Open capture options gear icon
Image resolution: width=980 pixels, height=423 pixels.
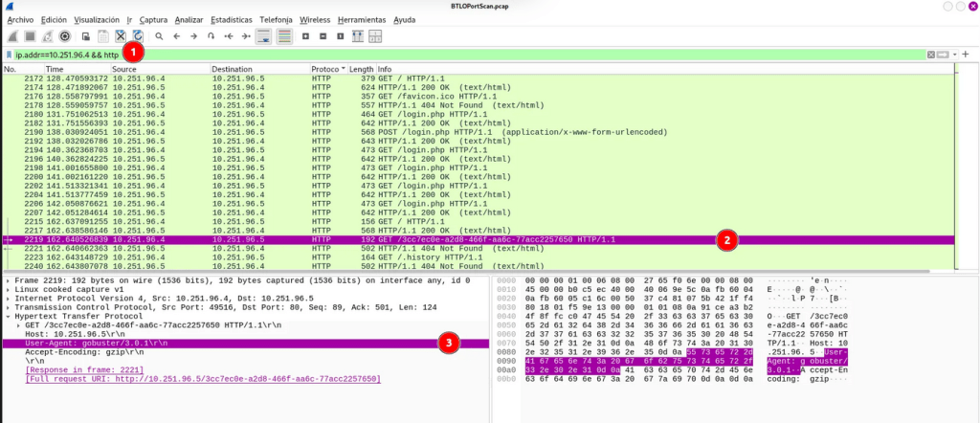pos(64,35)
